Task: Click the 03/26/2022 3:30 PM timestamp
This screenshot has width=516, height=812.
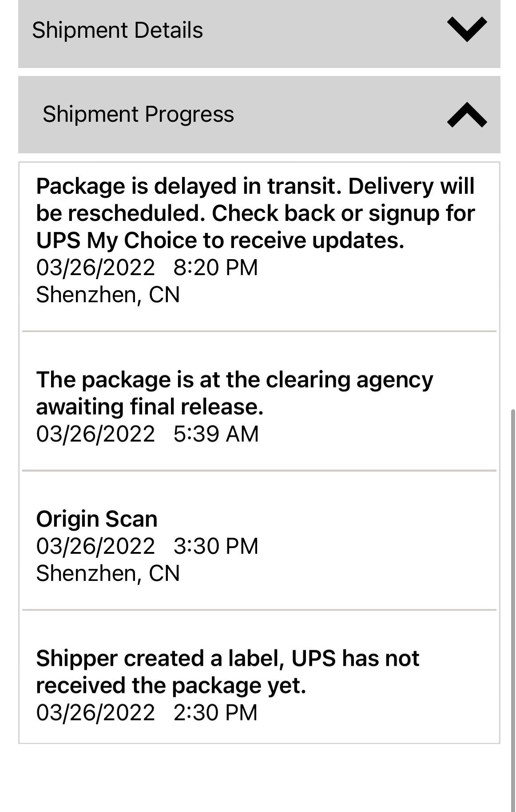Action: click(147, 546)
